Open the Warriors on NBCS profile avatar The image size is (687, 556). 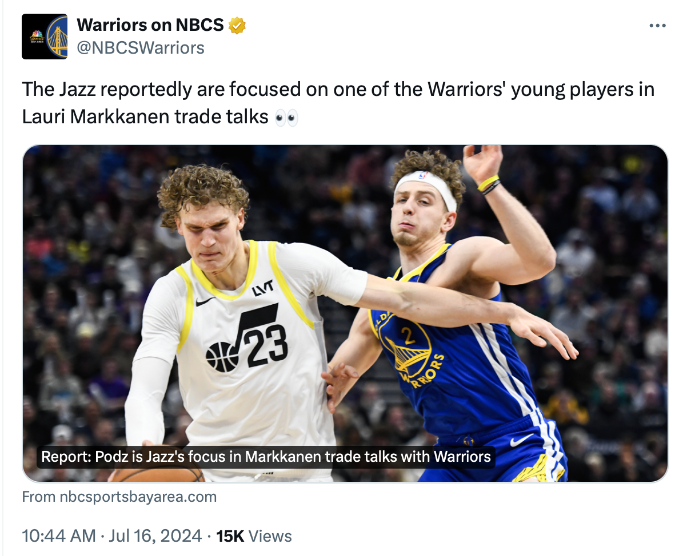pyautogui.click(x=45, y=37)
